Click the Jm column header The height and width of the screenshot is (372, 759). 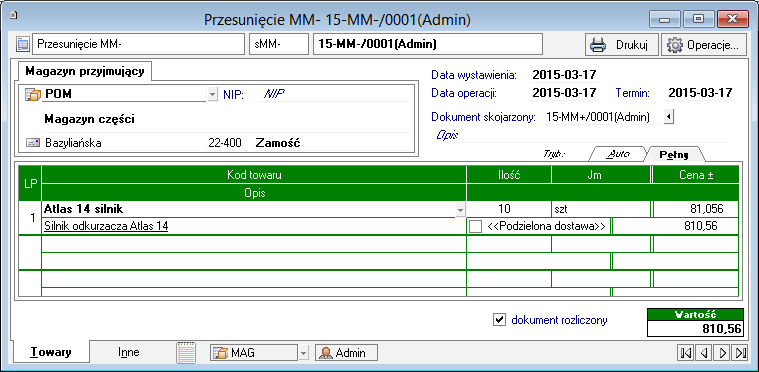point(601,175)
